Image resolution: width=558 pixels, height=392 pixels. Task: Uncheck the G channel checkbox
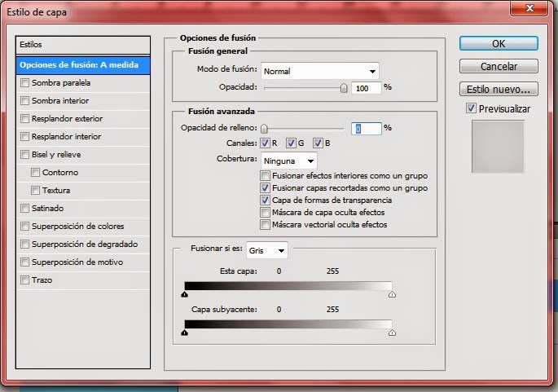pyautogui.click(x=291, y=143)
